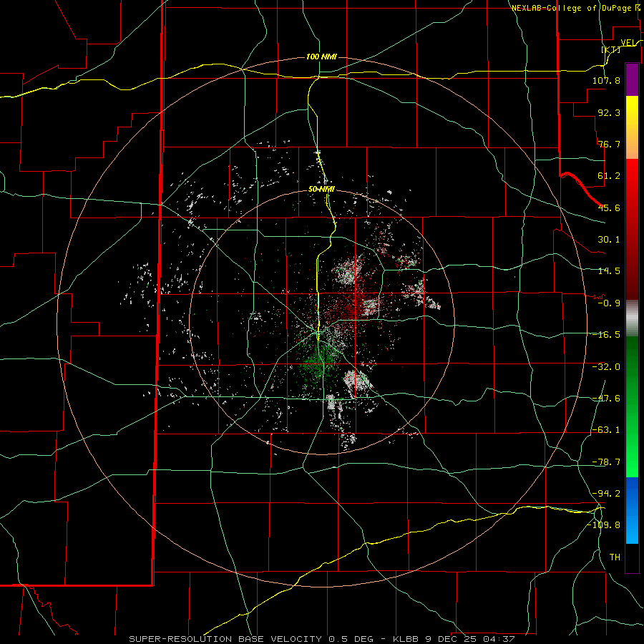Select the -109.8 scale value
The width and height of the screenshot is (644, 644).
pyautogui.click(x=603, y=525)
